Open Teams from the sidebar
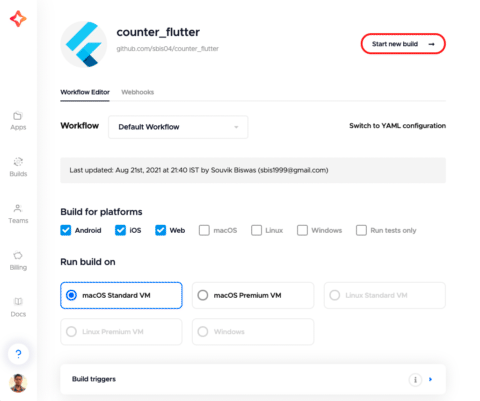 click(x=18, y=209)
